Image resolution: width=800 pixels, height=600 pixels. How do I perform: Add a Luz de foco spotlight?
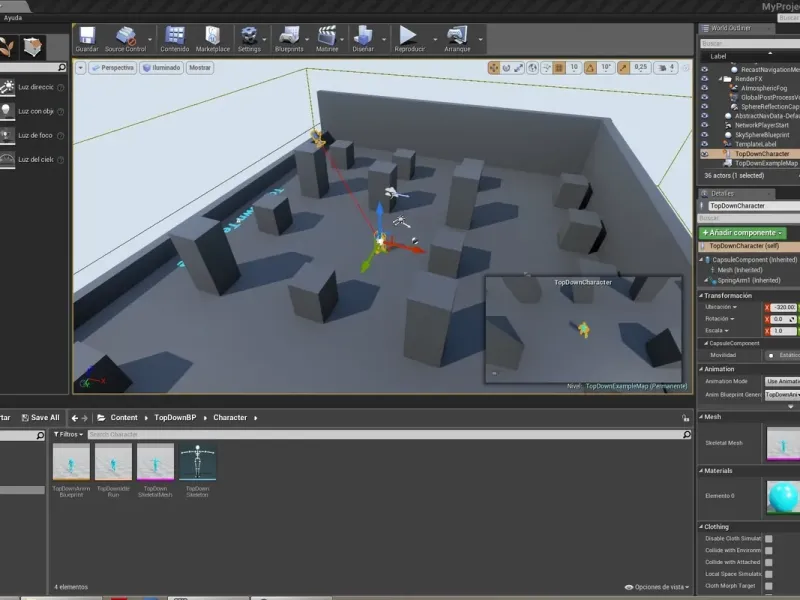point(34,136)
